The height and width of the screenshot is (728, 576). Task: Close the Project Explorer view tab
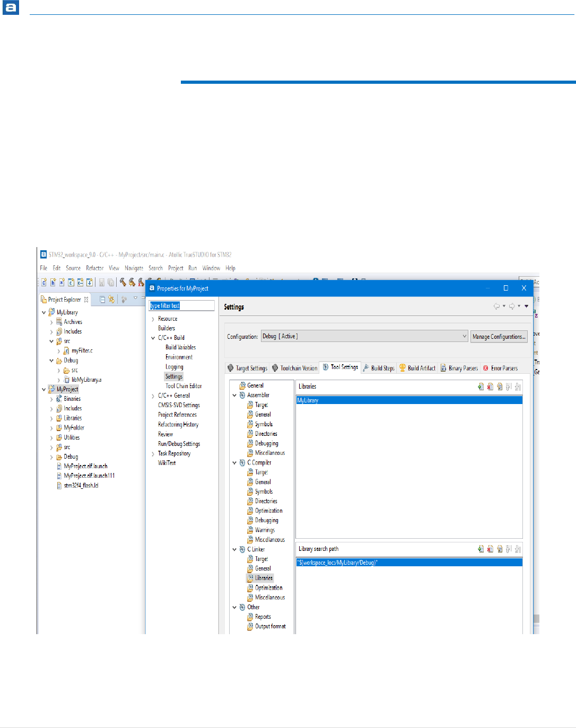click(86, 300)
